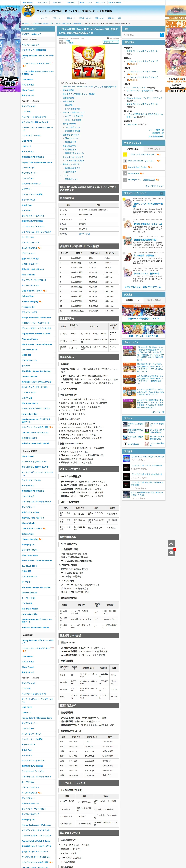Click the Rock N Cash 777 game image

coord(89,62)
